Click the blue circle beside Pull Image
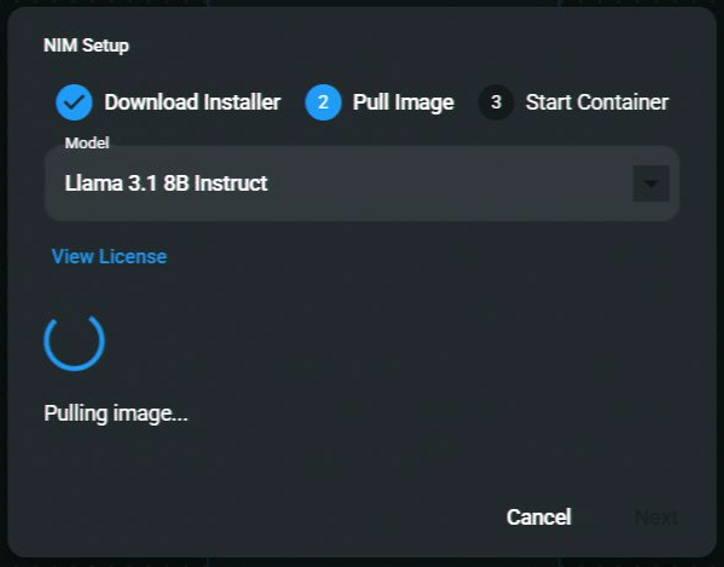This screenshot has height=567, width=724. [x=323, y=102]
